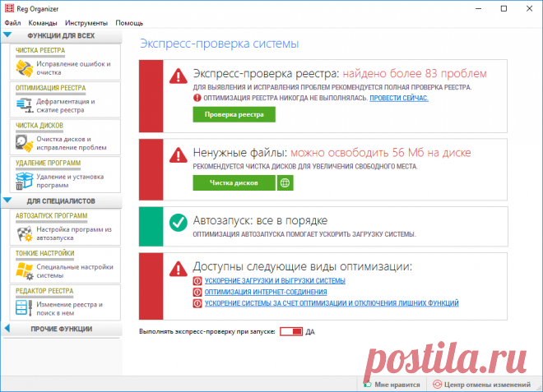Viewport: 543px width, 392px height.
Task: Click Изменение реестра и поиск в нем description
Action: 70,309
